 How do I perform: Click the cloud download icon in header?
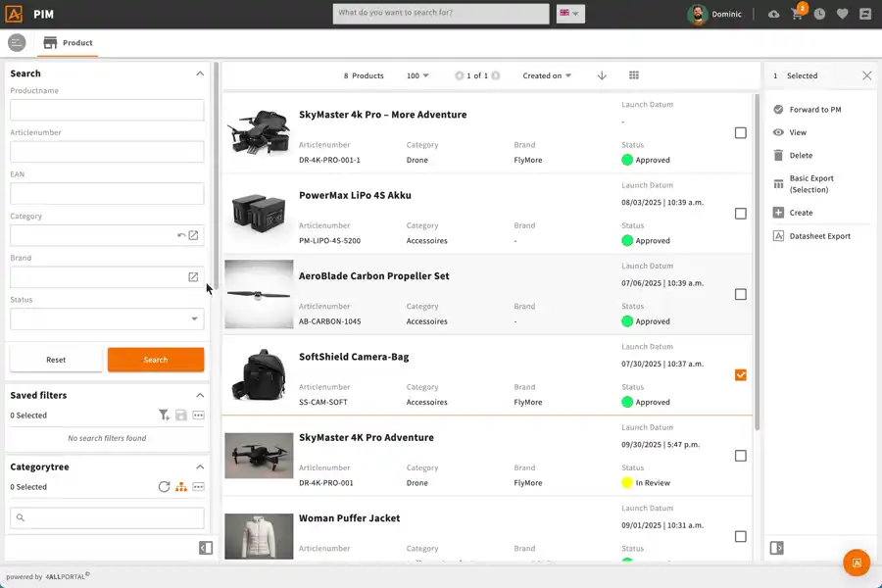tap(774, 15)
